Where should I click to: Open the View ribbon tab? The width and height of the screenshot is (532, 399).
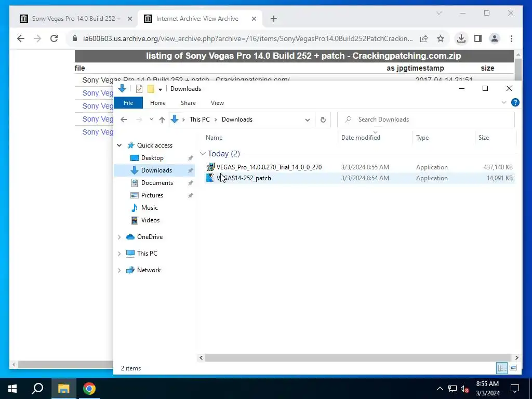click(217, 103)
